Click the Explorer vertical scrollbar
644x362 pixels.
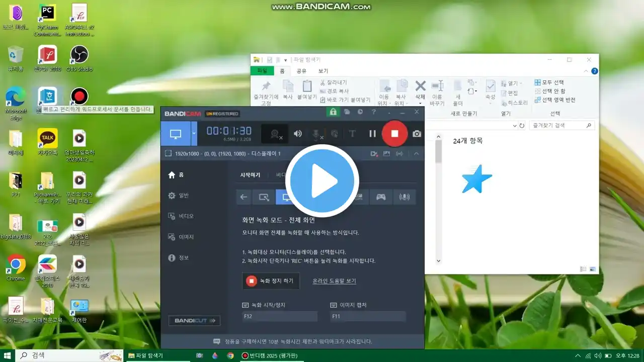click(x=438, y=198)
